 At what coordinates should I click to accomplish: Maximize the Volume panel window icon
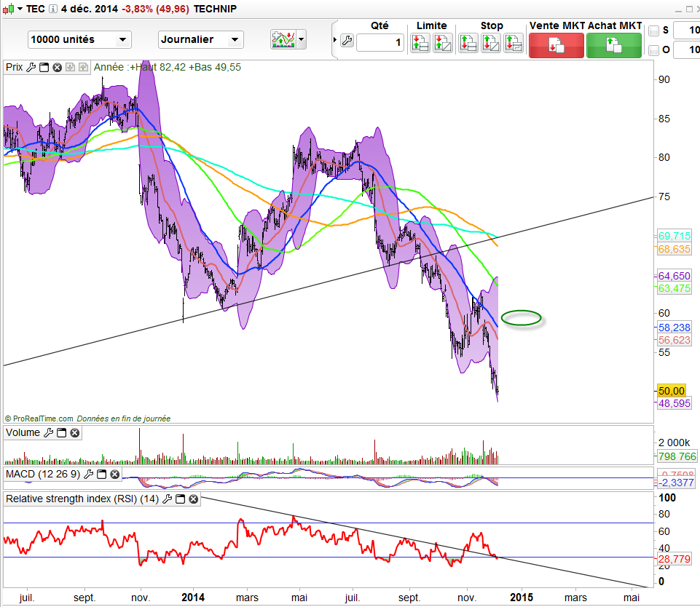(x=62, y=432)
